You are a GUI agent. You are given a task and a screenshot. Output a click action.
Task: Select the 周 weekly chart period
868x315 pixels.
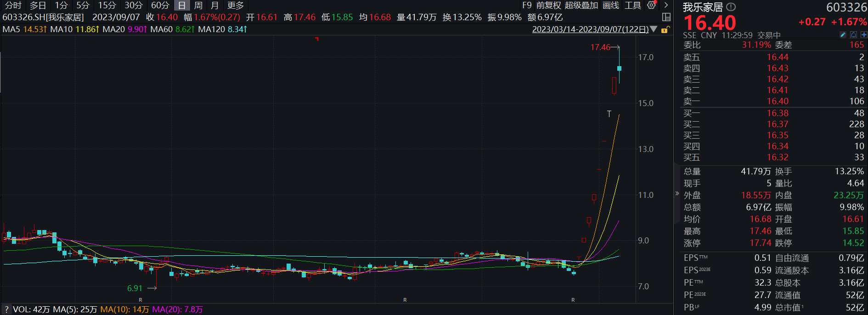[x=198, y=5]
